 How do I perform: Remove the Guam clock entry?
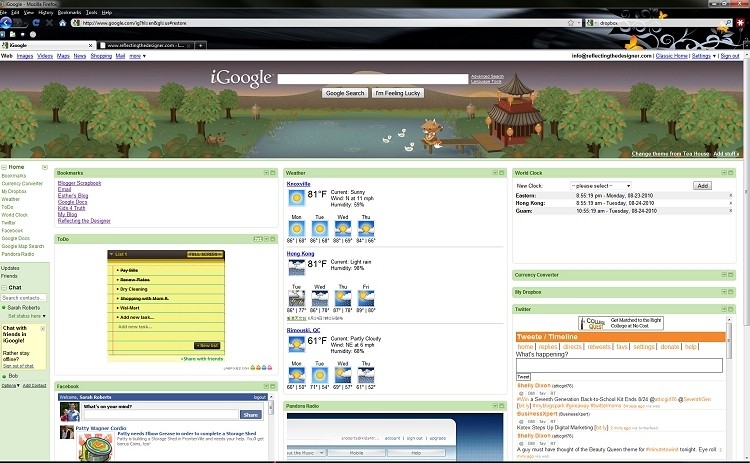pyautogui.click(x=730, y=211)
